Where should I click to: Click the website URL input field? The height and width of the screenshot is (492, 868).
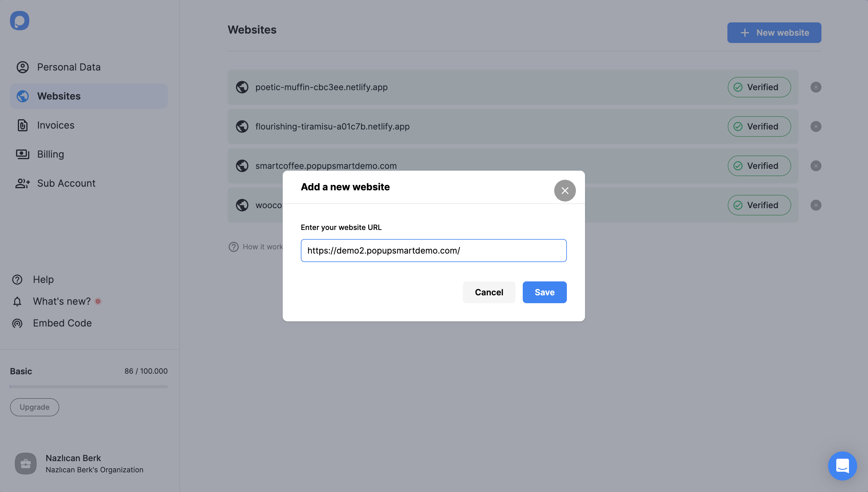pos(434,251)
